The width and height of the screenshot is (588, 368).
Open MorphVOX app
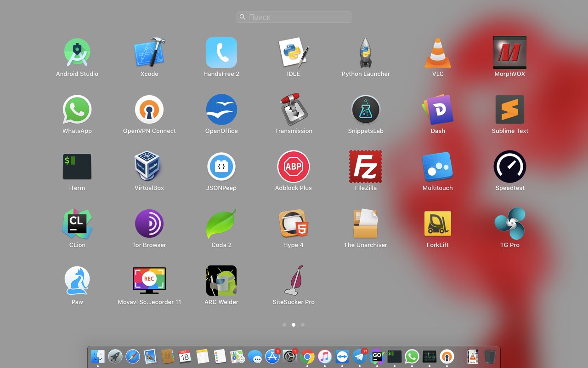pyautogui.click(x=510, y=52)
